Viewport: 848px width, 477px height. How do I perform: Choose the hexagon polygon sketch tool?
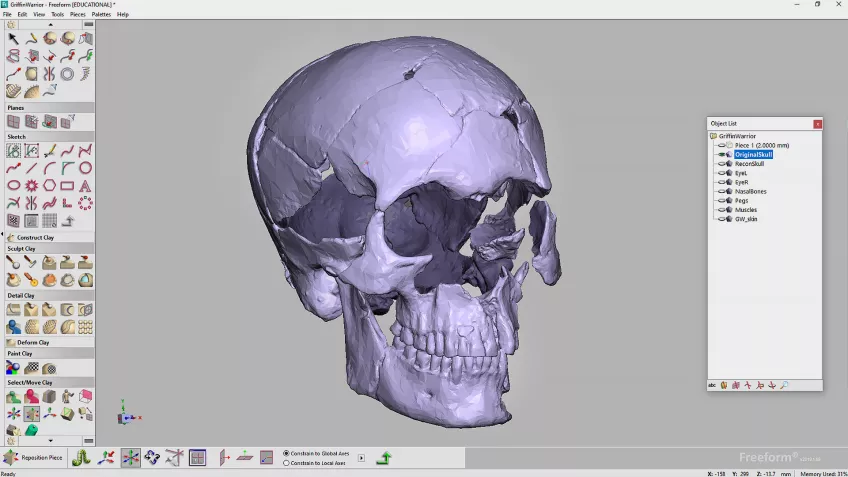pos(49,186)
